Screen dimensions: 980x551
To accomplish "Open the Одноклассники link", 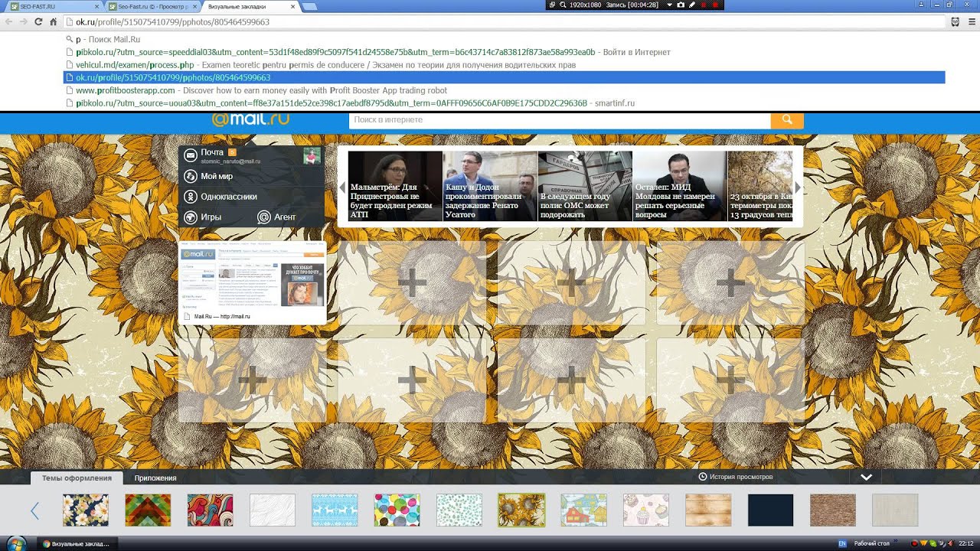I will click(x=229, y=197).
